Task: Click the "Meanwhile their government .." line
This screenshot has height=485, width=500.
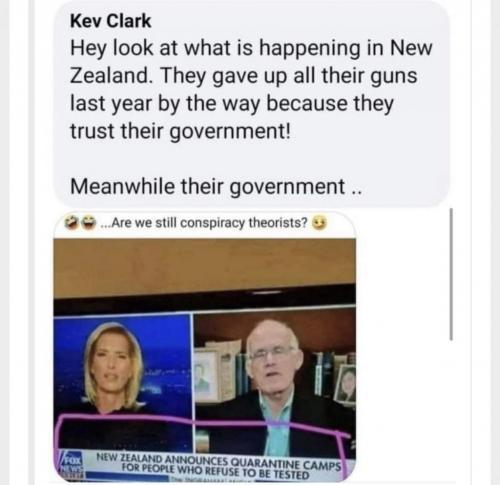Action: [215, 187]
